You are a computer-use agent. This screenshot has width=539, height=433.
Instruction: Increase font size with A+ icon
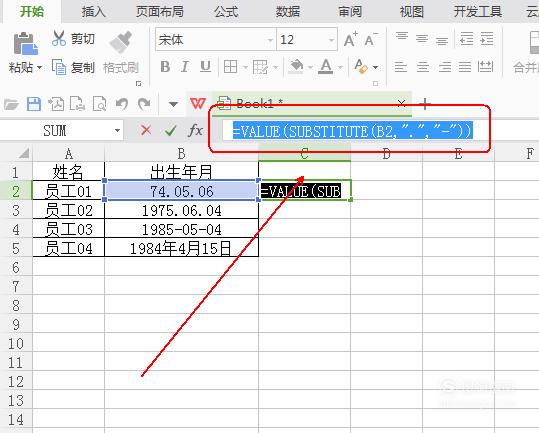(351, 39)
